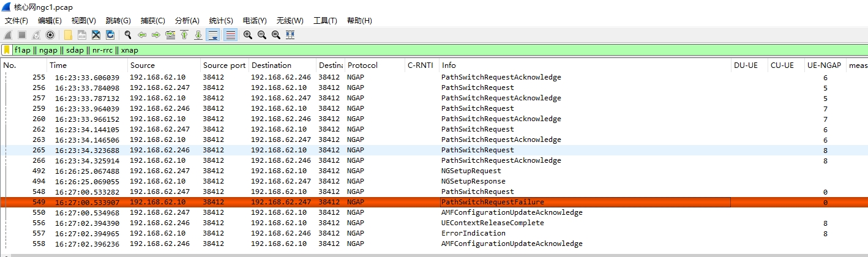Go back with the left green arrow
Screen dimensions: 868x257
coord(142,35)
